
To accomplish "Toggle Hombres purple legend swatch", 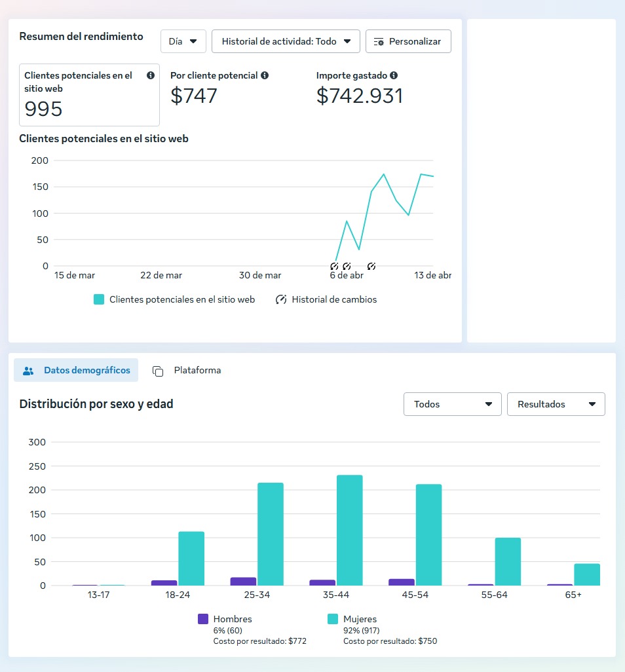I will (203, 619).
